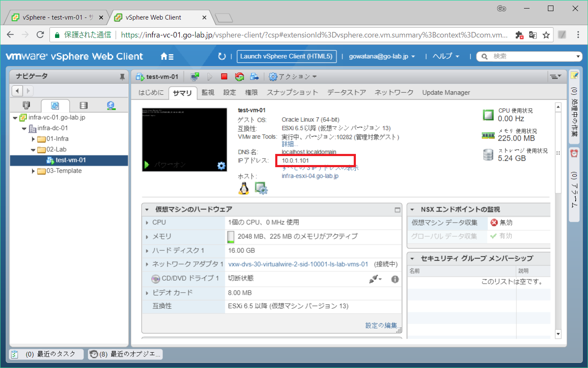588x368 pixels.
Task: Open the データストア tab
Action: [x=346, y=93]
